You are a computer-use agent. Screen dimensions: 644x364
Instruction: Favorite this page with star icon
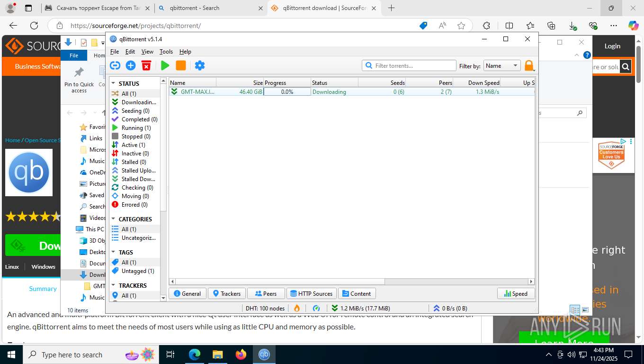pyautogui.click(x=461, y=26)
